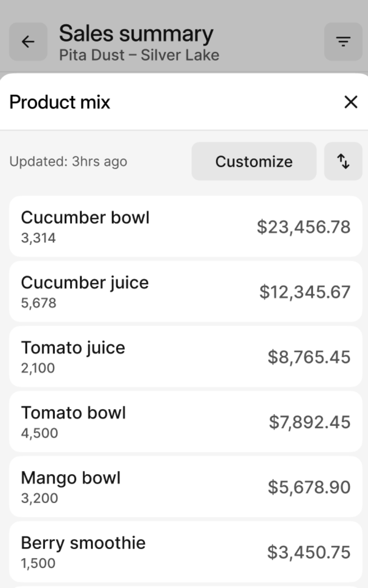Click the $8,765.45 amount
The image size is (368, 588).
pyautogui.click(x=309, y=357)
